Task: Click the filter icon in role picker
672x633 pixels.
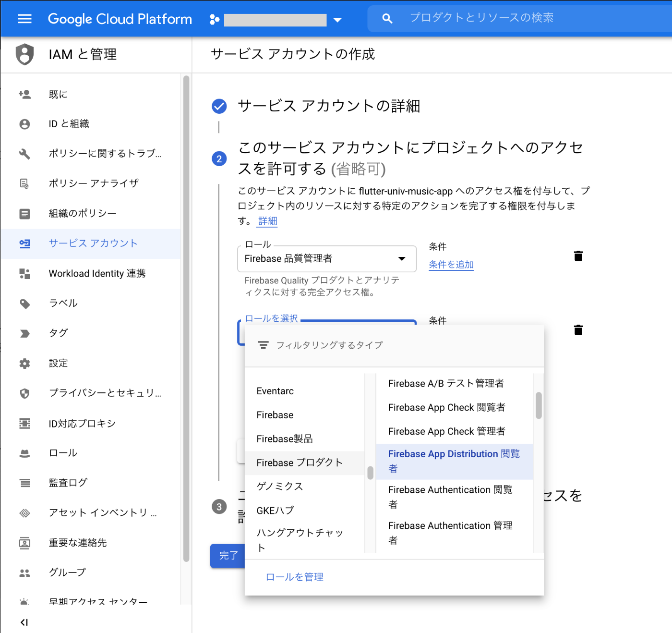Action: coord(263,345)
